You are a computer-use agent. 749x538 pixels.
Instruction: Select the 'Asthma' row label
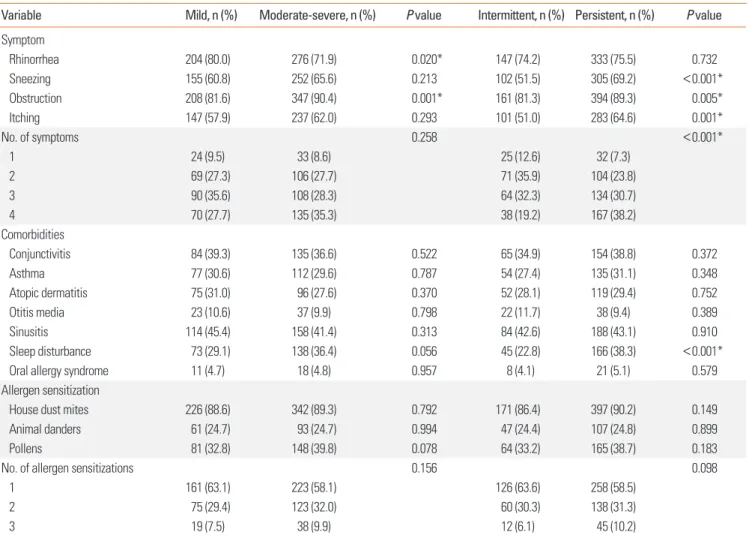[x=27, y=273]
